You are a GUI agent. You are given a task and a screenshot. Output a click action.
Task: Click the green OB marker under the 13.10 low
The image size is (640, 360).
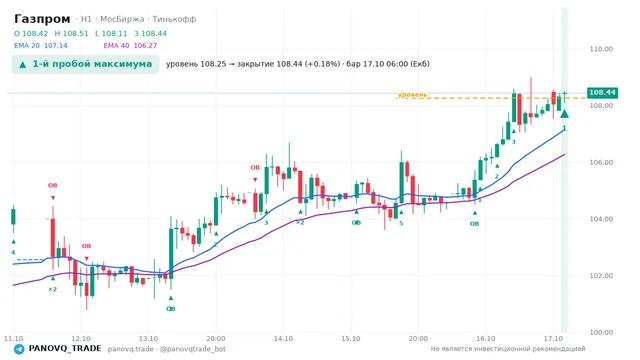click(x=171, y=304)
